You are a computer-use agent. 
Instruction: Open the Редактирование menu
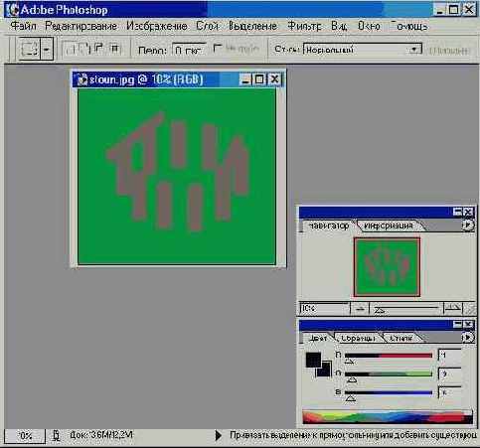coord(80,26)
